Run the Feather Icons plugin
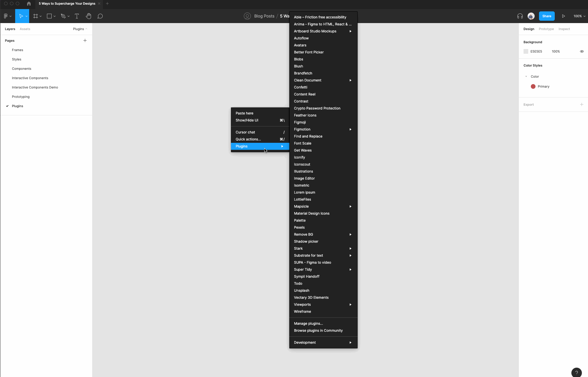The width and height of the screenshot is (588, 377). pos(323,115)
